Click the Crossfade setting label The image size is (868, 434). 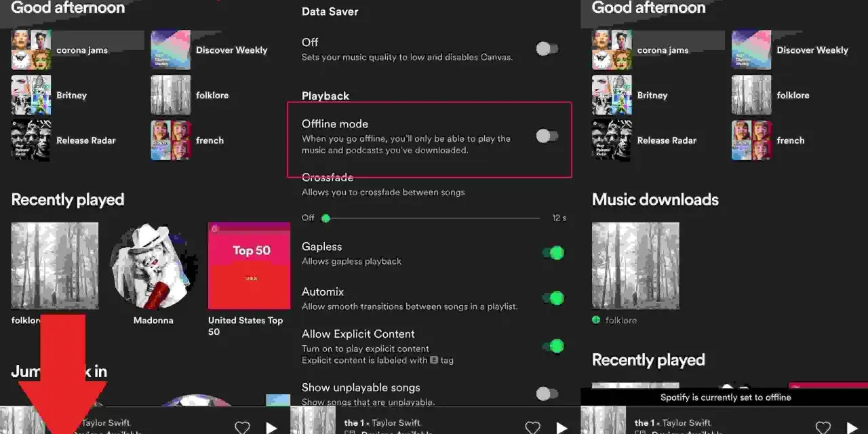(328, 178)
